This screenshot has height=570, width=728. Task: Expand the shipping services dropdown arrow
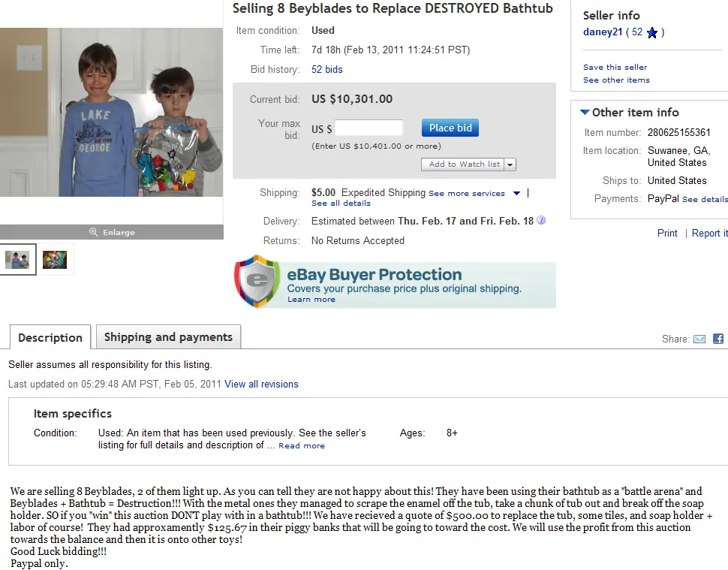[516, 193]
